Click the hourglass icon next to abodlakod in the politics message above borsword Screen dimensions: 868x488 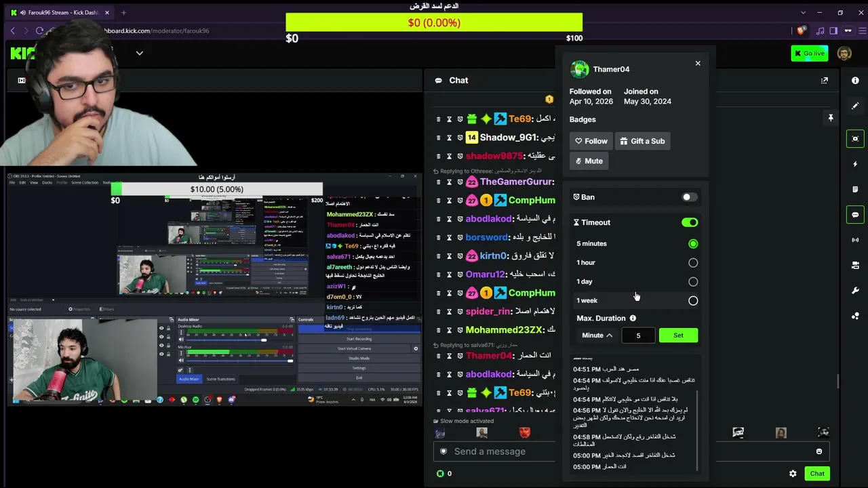coord(449,219)
